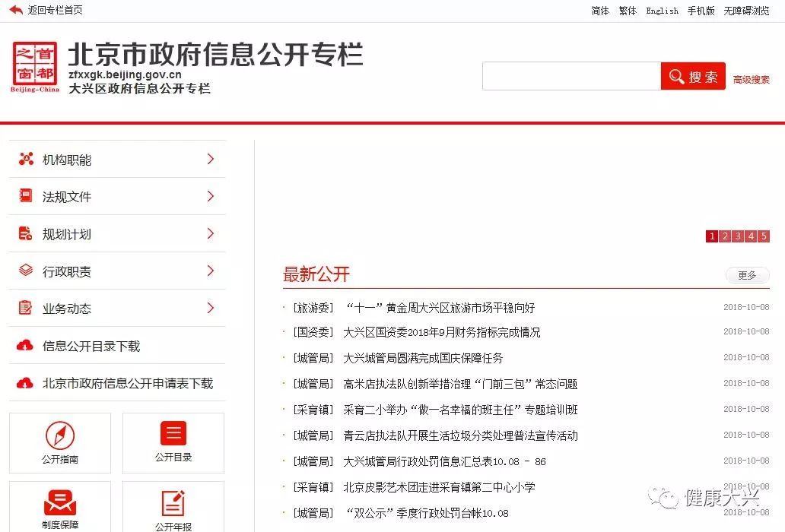
Task: Click 返回专栏首页 link
Action: (x=55, y=10)
